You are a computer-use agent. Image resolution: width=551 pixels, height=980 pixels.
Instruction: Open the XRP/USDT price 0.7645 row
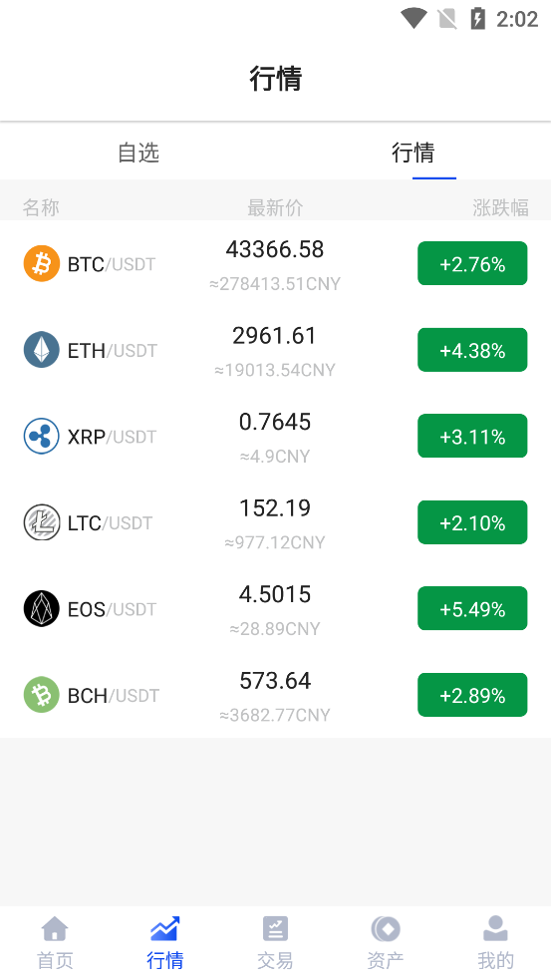275,437
